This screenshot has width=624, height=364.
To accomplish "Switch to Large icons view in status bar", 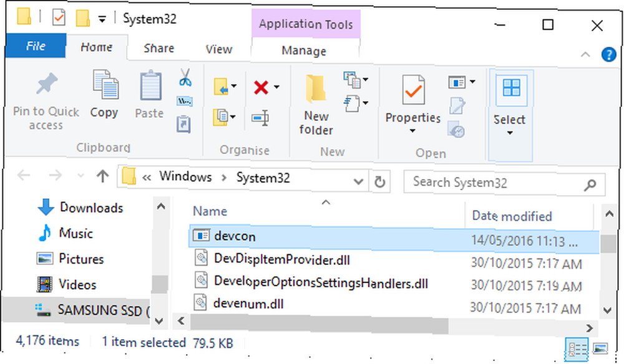I will [x=600, y=349].
